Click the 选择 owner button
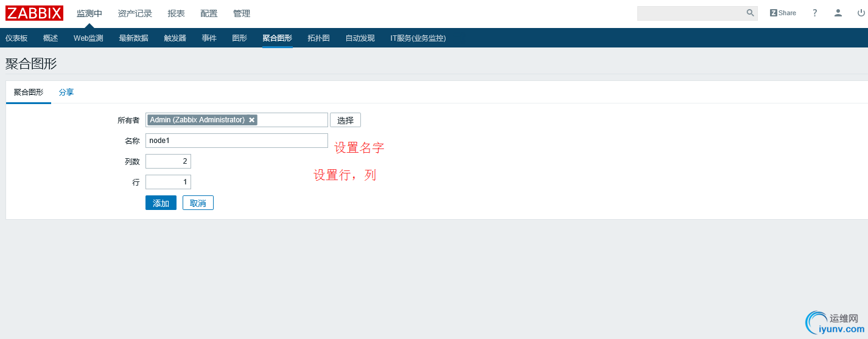Screen dimensions: 868x339 [x=345, y=120]
